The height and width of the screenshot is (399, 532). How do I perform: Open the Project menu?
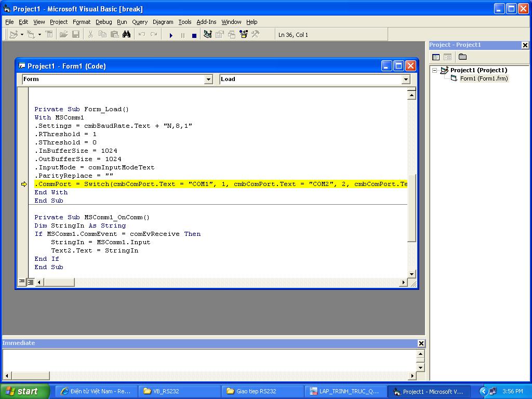(x=59, y=22)
